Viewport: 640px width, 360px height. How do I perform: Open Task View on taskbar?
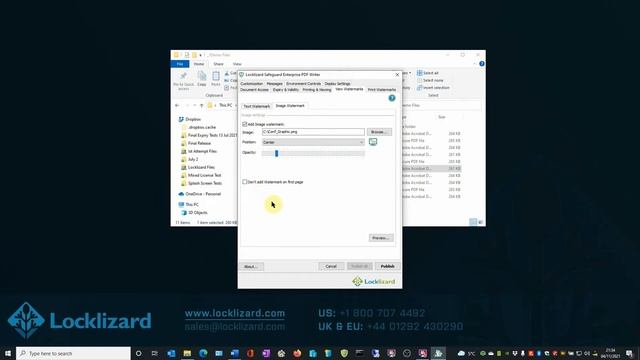[155, 353]
